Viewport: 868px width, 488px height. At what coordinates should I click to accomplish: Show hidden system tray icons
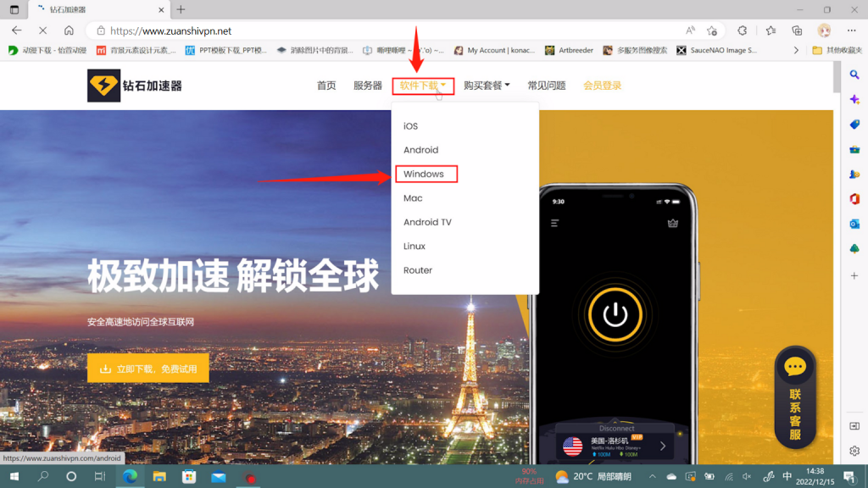click(652, 476)
